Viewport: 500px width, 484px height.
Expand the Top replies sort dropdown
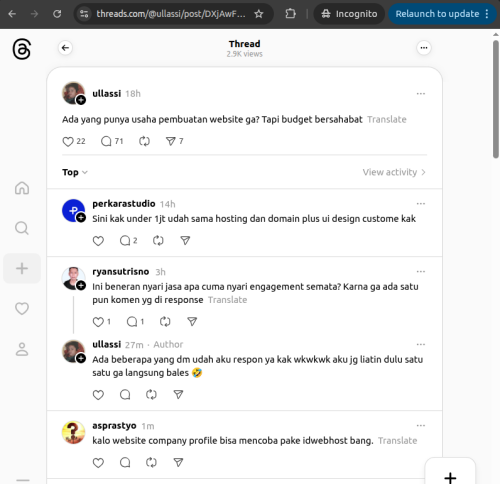(x=75, y=172)
